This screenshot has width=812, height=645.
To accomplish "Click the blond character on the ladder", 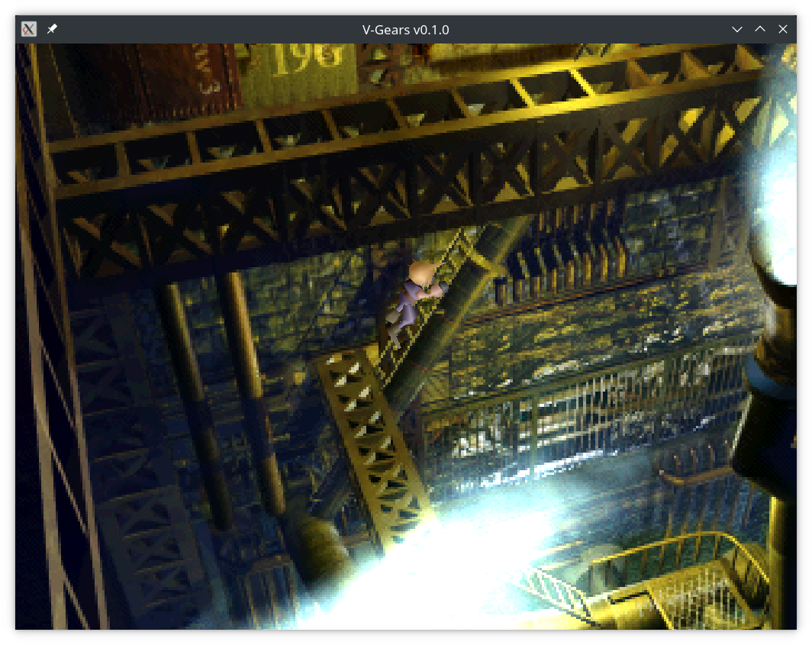I will point(416,303).
